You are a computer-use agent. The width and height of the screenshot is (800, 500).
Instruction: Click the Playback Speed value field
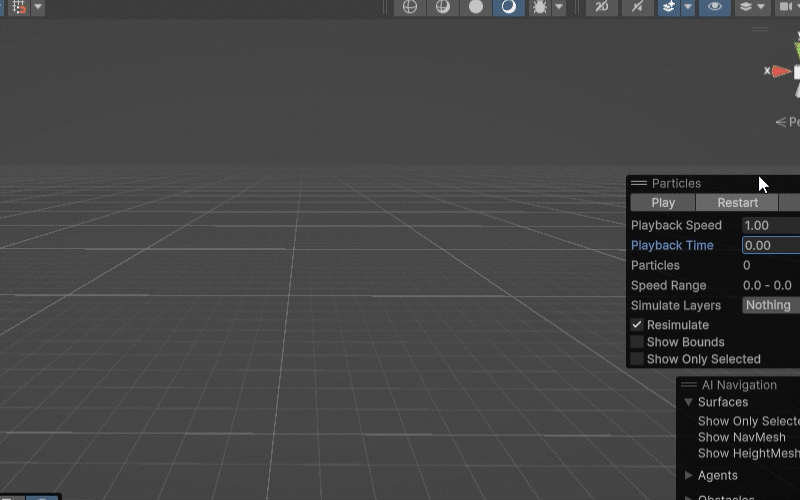pyautogui.click(x=770, y=225)
